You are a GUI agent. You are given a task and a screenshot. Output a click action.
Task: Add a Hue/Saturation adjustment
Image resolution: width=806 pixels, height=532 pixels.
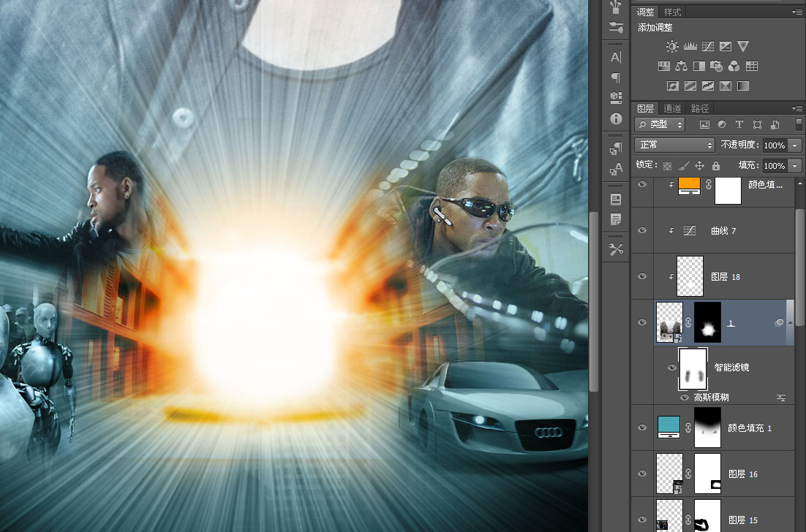click(x=664, y=66)
